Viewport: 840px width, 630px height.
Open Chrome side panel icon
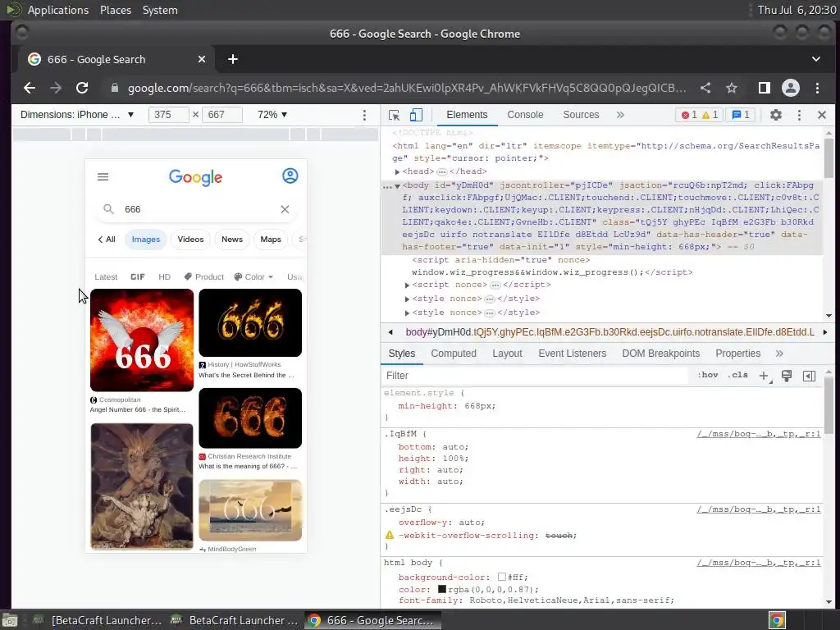tap(764, 88)
